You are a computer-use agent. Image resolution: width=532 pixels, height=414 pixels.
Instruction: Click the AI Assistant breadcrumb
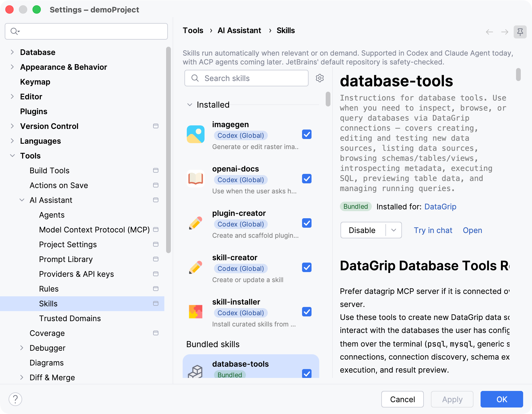239,30
